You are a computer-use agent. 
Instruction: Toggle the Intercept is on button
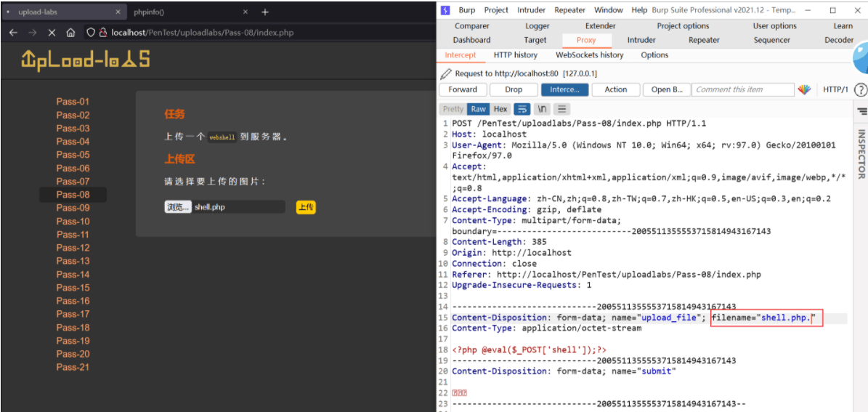[x=564, y=89]
